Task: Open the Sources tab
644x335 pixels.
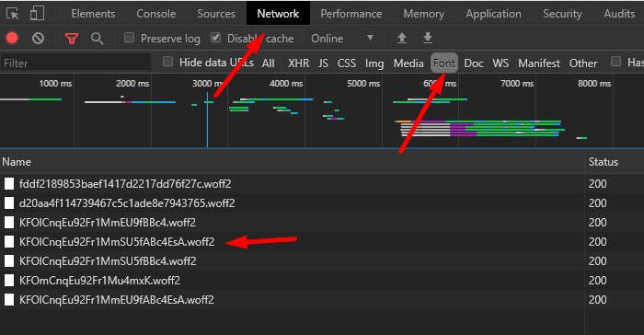Action: pyautogui.click(x=216, y=14)
